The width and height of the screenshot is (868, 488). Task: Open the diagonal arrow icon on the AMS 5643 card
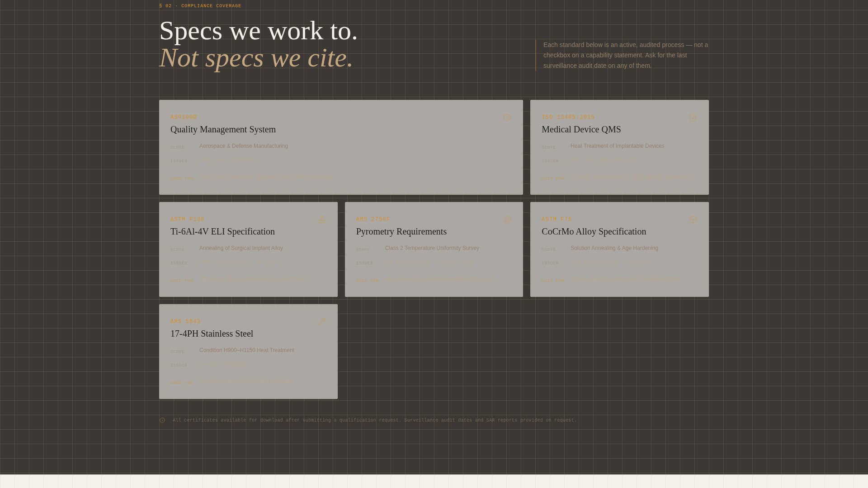tap(321, 321)
